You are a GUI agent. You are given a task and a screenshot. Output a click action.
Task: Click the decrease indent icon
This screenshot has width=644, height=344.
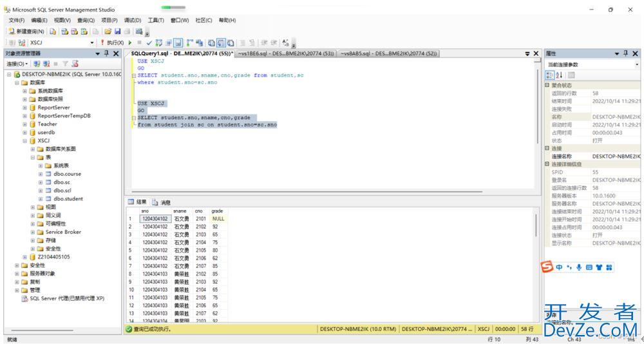[x=264, y=43]
